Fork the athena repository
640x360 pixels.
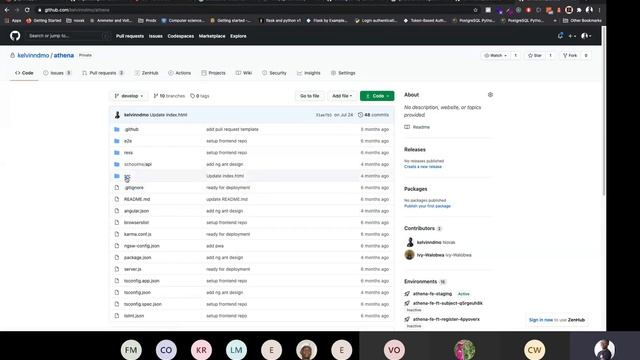click(x=570, y=56)
